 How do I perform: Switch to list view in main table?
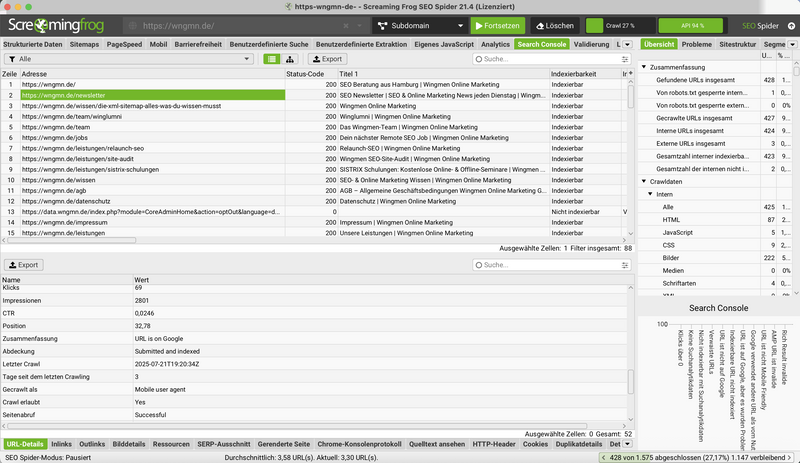pyautogui.click(x=271, y=59)
